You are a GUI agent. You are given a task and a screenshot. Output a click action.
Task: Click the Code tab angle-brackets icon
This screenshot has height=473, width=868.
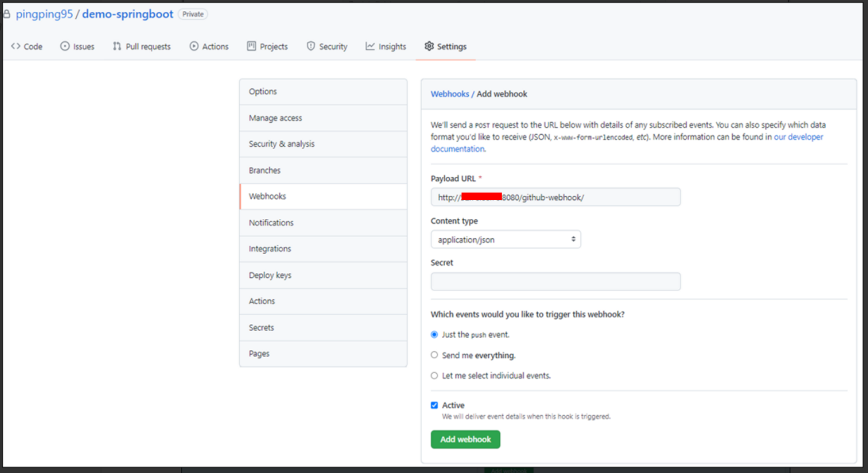tap(16, 46)
